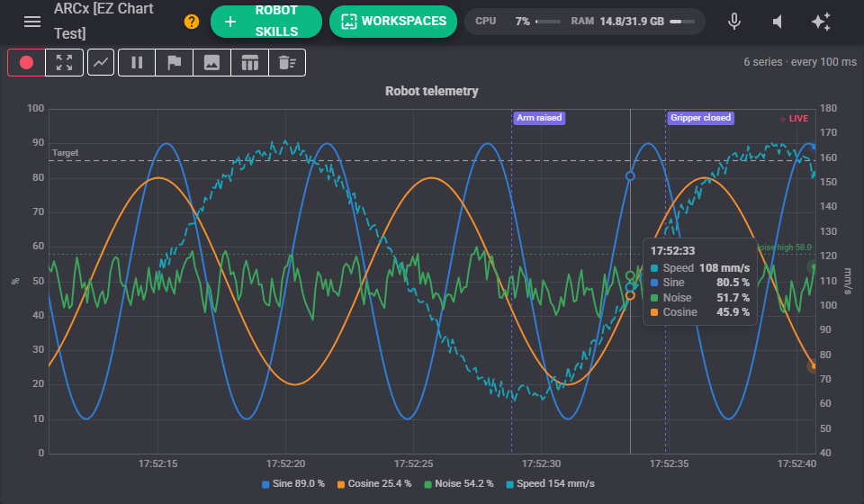Click the 17:52:40 time axis label
Screen dimensions: 864x504
796,463
